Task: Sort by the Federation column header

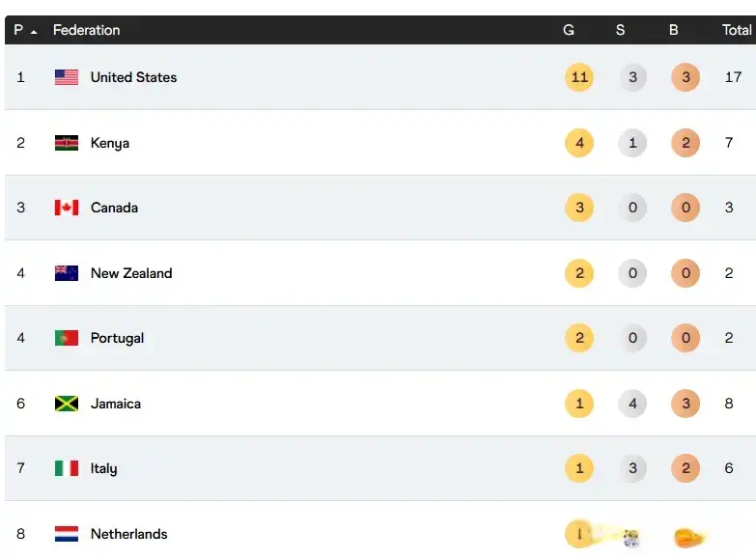Action: pos(86,30)
